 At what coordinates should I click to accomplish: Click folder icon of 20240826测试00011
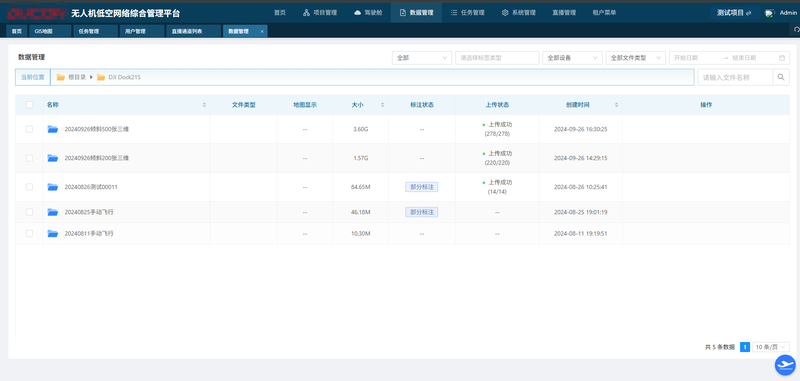[53, 187]
